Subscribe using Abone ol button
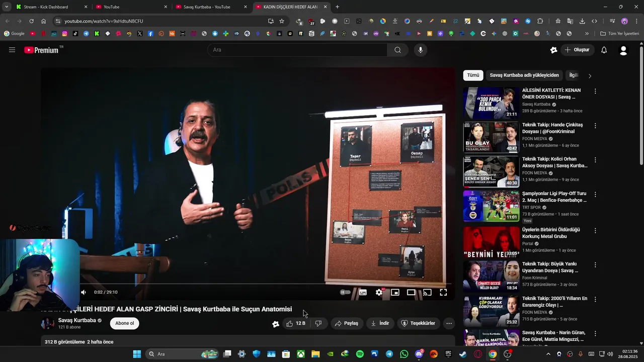This screenshot has height=362, width=644. [x=124, y=323]
